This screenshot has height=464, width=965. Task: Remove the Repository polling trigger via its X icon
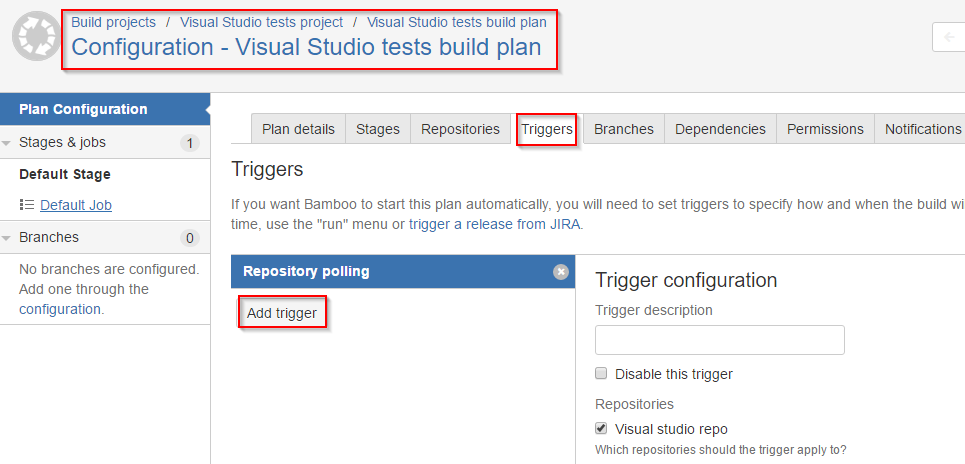pos(561,271)
